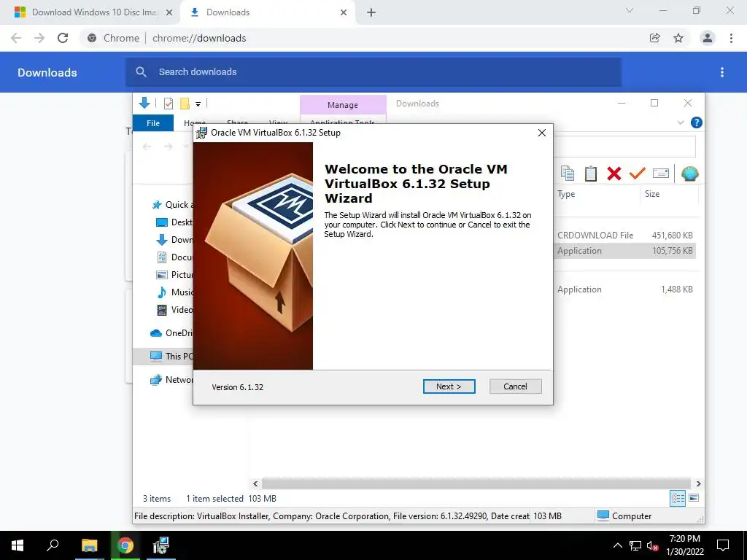Reload the Chrome page
Image resolution: width=747 pixels, height=560 pixels.
click(x=63, y=38)
